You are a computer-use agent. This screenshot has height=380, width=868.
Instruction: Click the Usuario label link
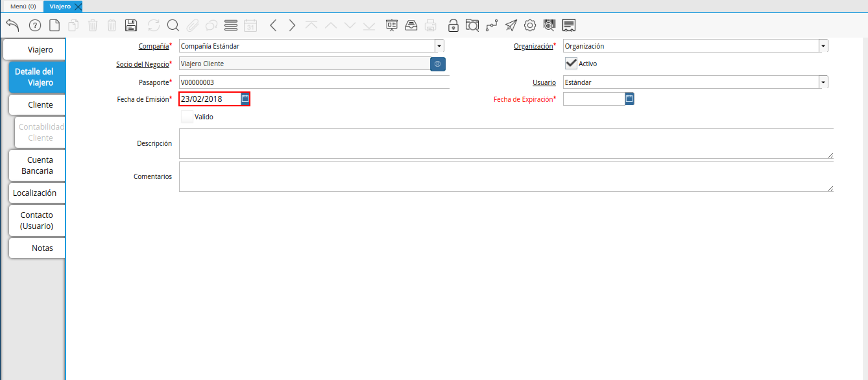(544, 82)
